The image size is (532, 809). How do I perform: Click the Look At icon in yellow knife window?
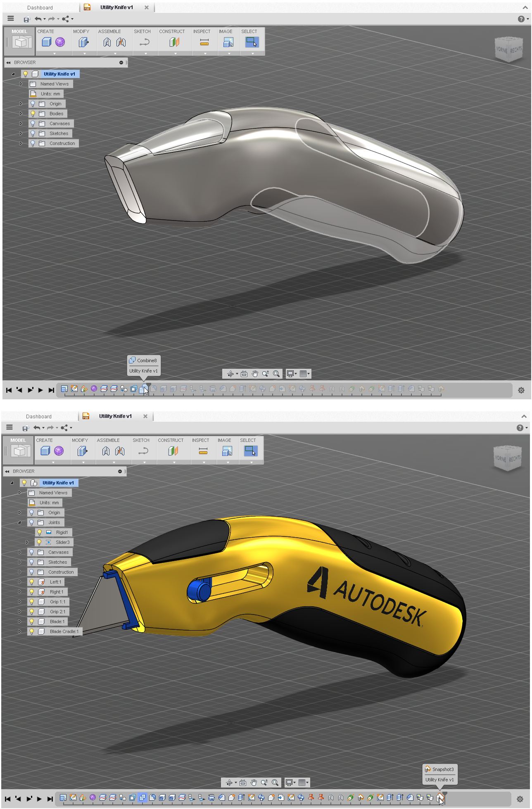point(243,783)
